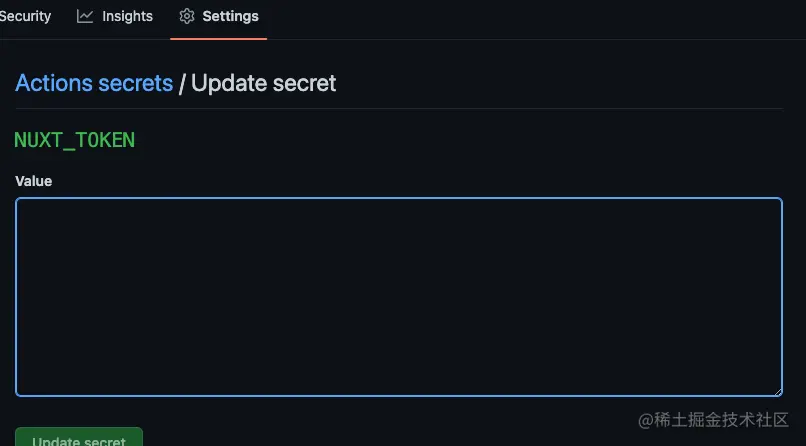The width and height of the screenshot is (806, 446).
Task: Click the 稀土掘金技术社区 watermark text
Action: pyautogui.click(x=721, y=420)
